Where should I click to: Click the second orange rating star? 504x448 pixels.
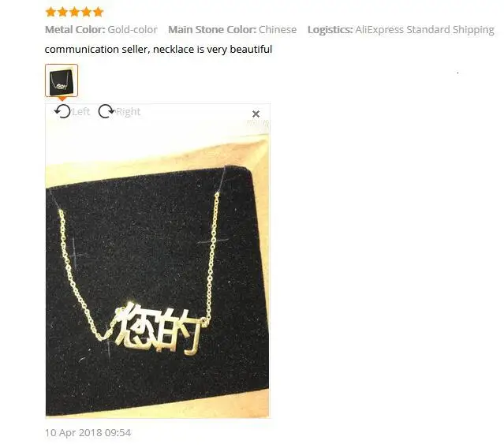(x=62, y=12)
